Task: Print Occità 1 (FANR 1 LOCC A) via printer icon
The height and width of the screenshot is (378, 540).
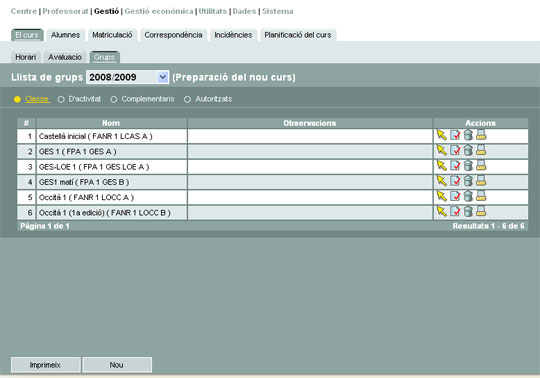Action: [481, 196]
